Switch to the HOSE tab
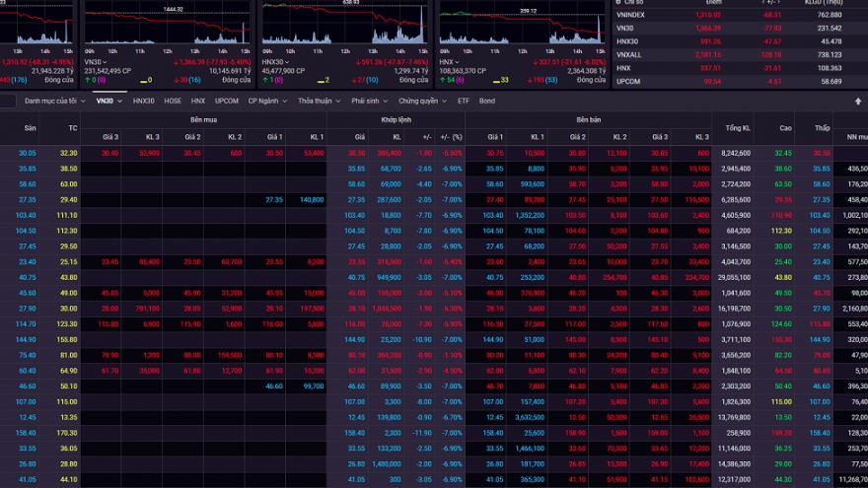The height and width of the screenshot is (488, 868). pos(173,101)
